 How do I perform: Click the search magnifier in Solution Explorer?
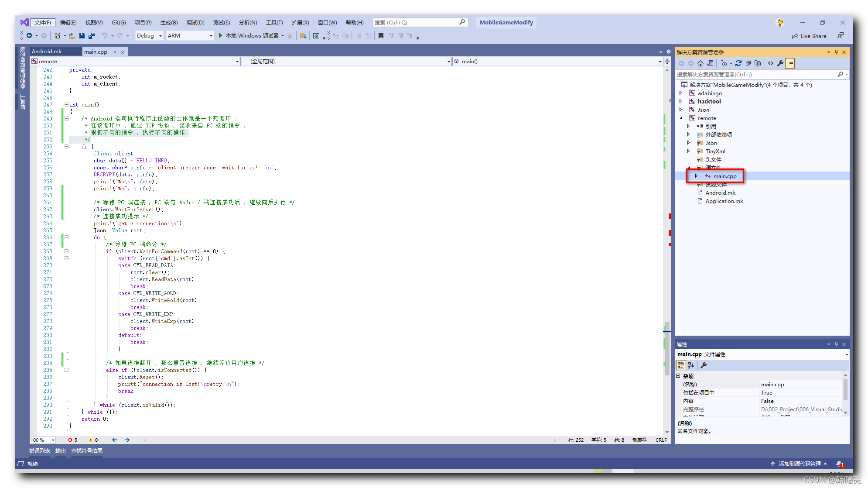(840, 75)
